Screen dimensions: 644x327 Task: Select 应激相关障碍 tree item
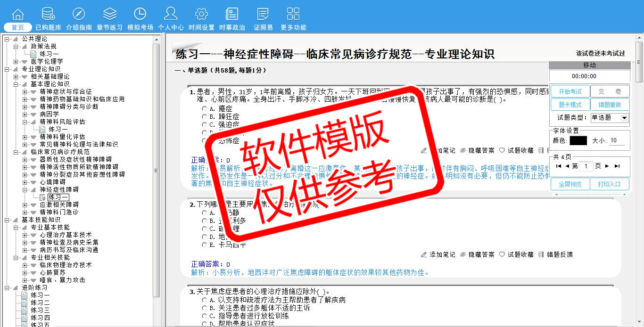59,204
